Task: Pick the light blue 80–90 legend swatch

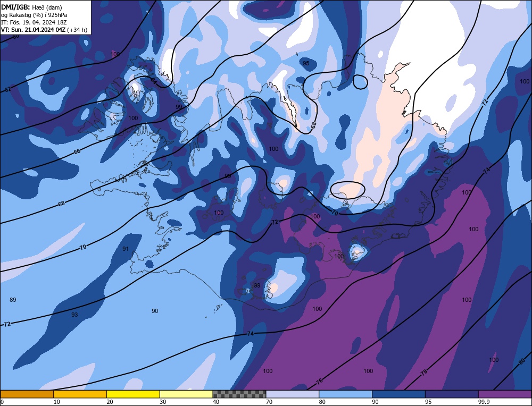Action: [x=345, y=394]
